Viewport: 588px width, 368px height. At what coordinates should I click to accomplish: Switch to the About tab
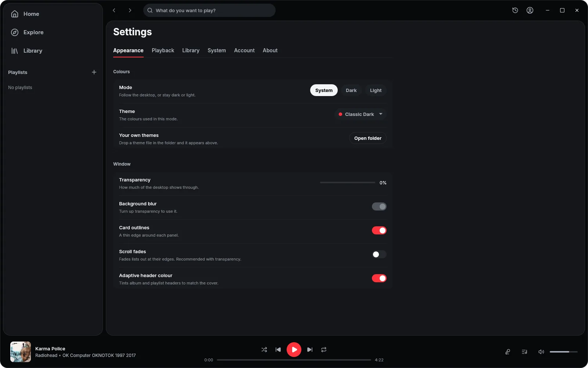click(x=270, y=50)
